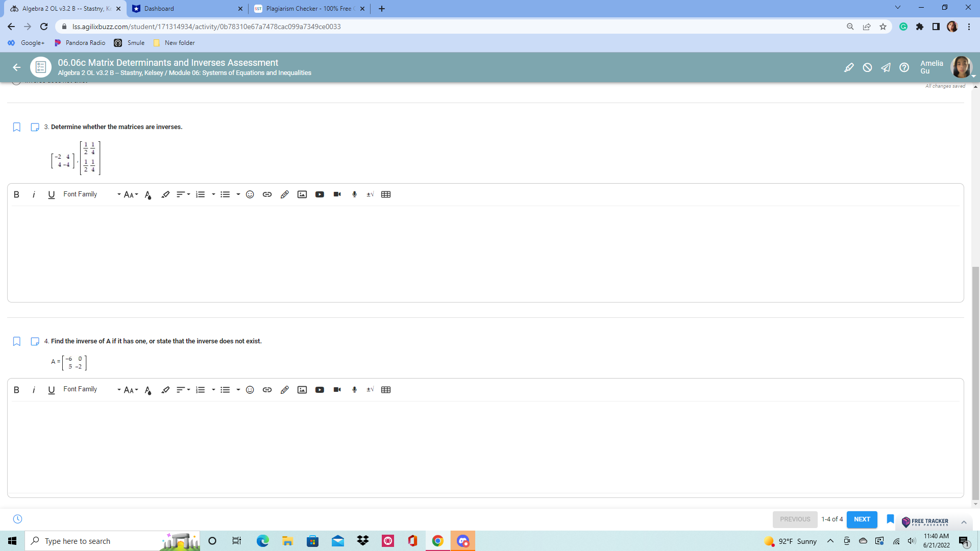Advance to the next question with NEXT
Image resolution: width=980 pixels, height=551 pixels.
(x=862, y=519)
